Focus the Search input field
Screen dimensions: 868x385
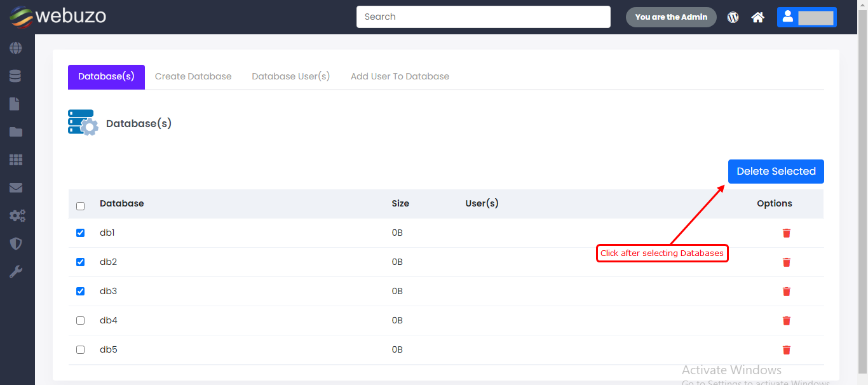483,17
